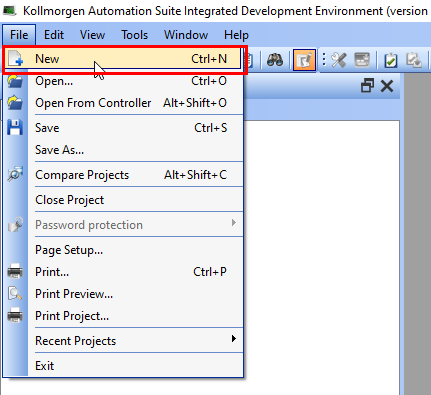The image size is (431, 395).
Task: Choose Print Preview... in the menu
Action: tap(123, 294)
